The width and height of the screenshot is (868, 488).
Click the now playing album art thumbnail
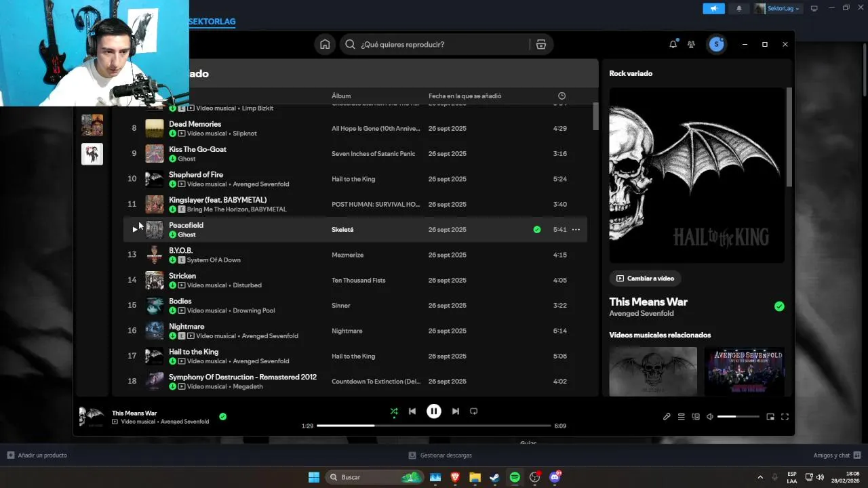92,417
